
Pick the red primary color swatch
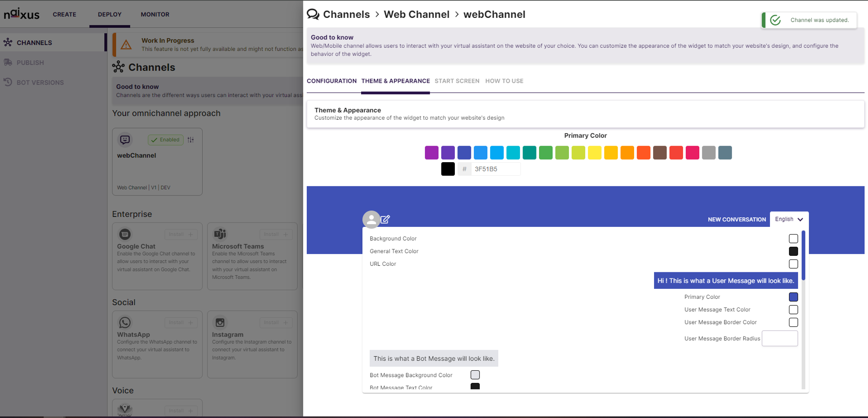[x=676, y=153]
